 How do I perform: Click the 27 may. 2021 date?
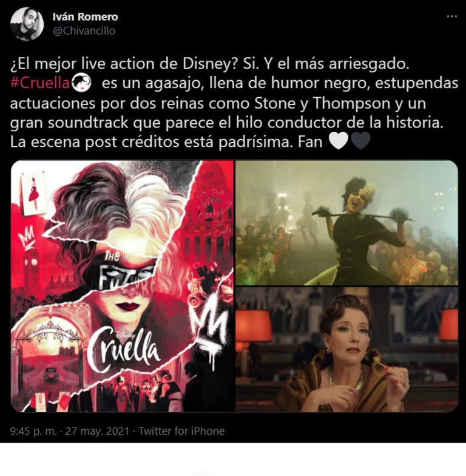(97, 431)
